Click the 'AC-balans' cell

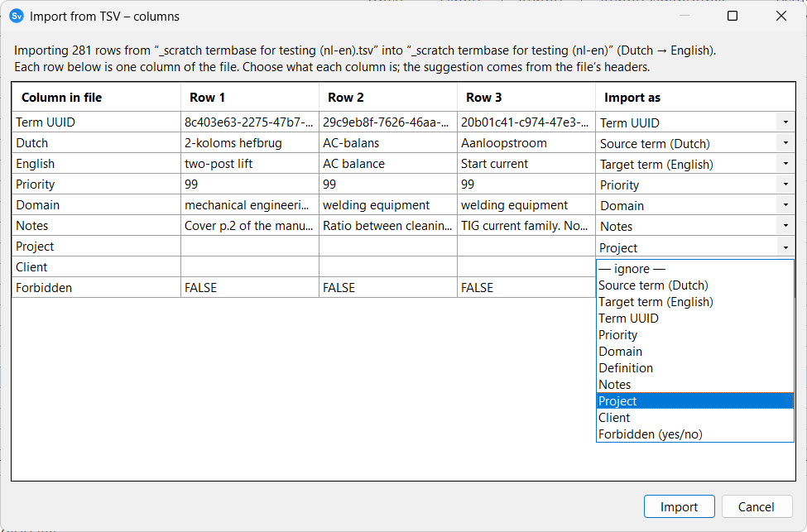388,142
